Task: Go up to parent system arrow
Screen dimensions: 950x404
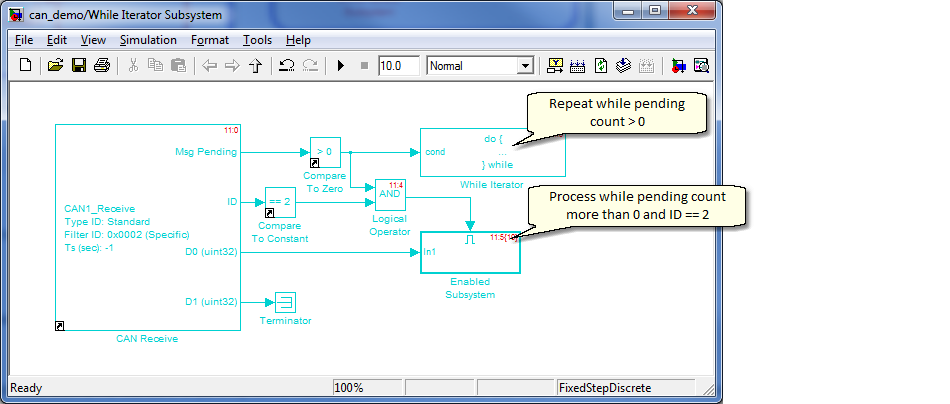Action: coord(255,65)
